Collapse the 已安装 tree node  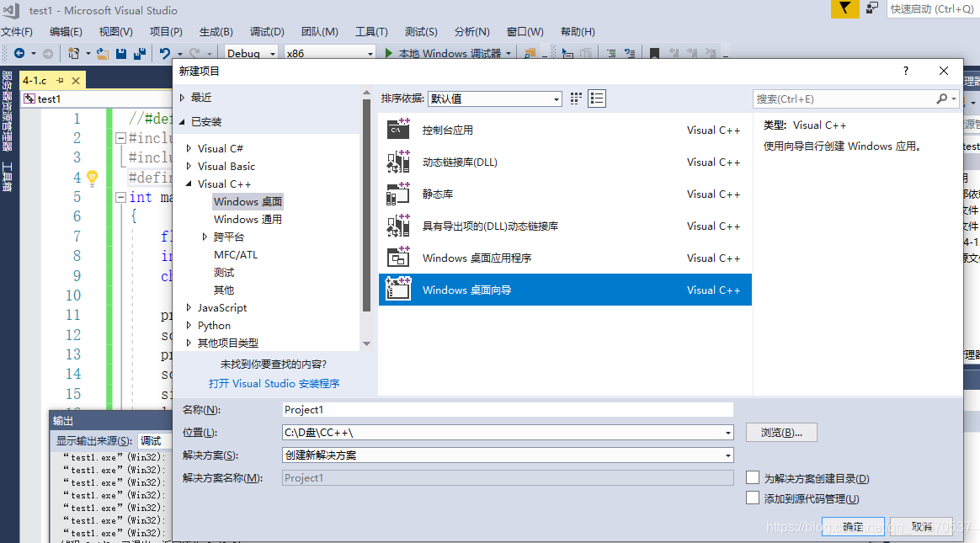[x=182, y=122]
